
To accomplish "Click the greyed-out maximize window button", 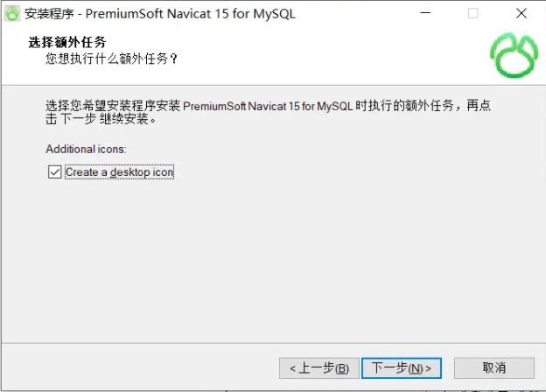I will point(472,13).
